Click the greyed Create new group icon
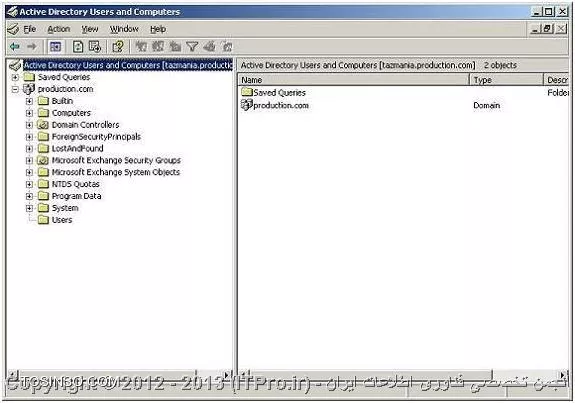The image size is (575, 403). coord(158,47)
